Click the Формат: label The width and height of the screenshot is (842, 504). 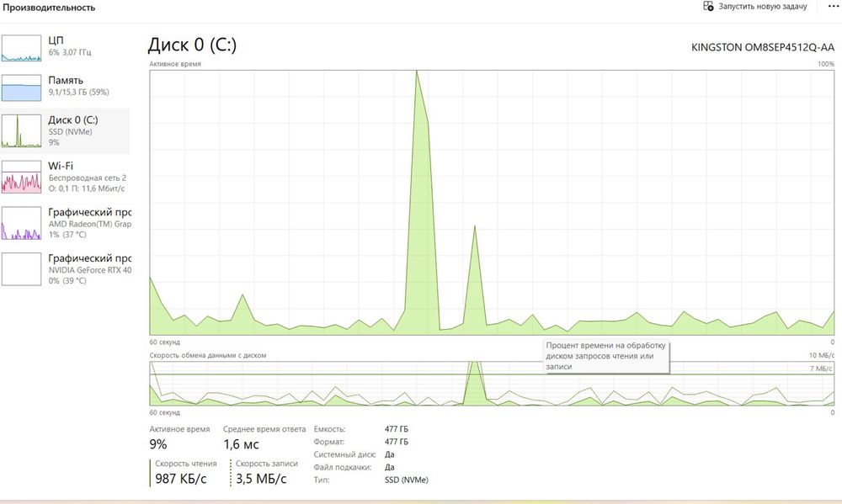click(x=328, y=442)
